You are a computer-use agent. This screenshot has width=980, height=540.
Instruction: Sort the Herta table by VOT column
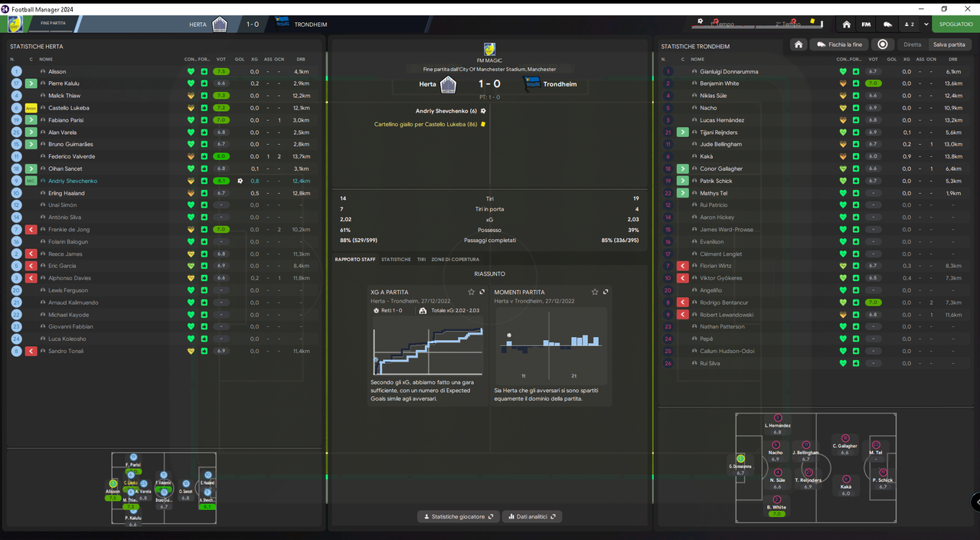click(x=221, y=59)
